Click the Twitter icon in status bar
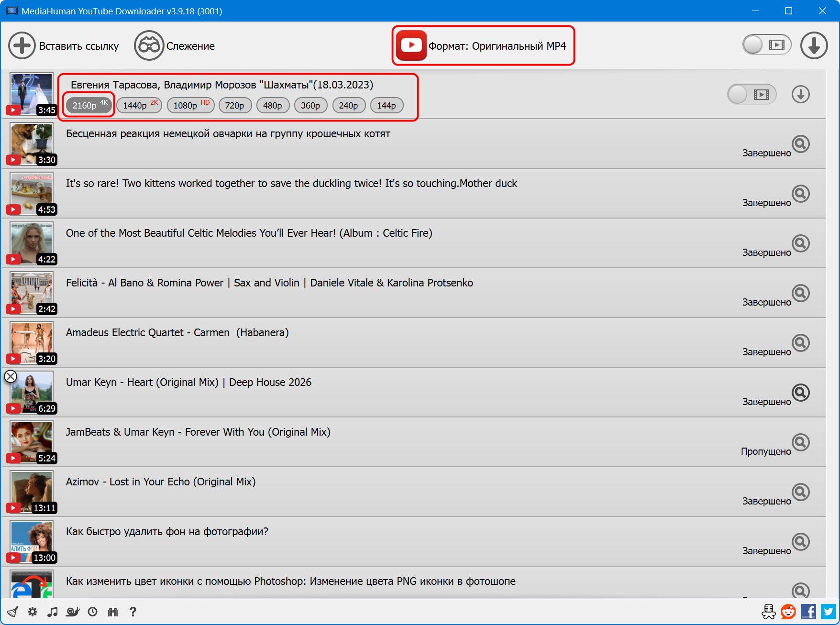Viewport: 840px width, 625px height. (x=828, y=612)
